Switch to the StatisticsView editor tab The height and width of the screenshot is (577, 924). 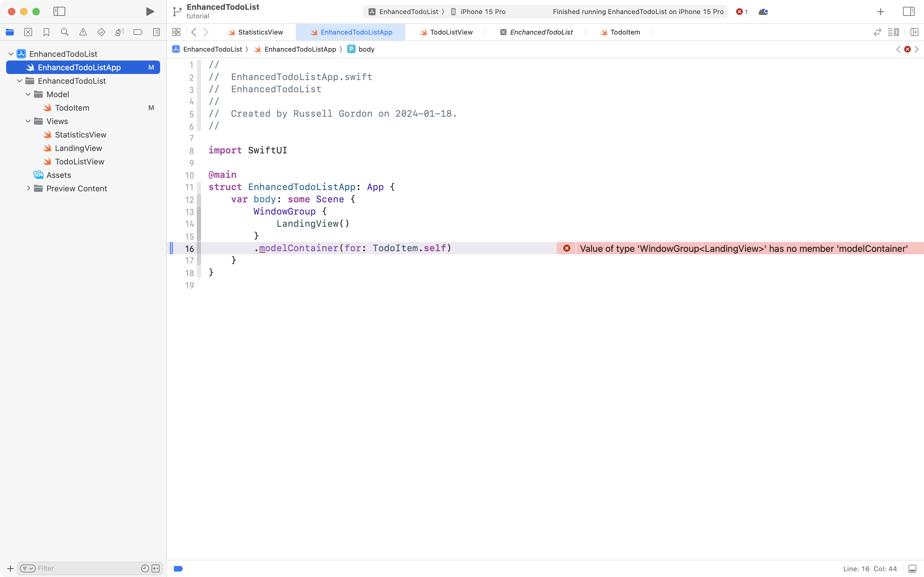[x=259, y=32]
